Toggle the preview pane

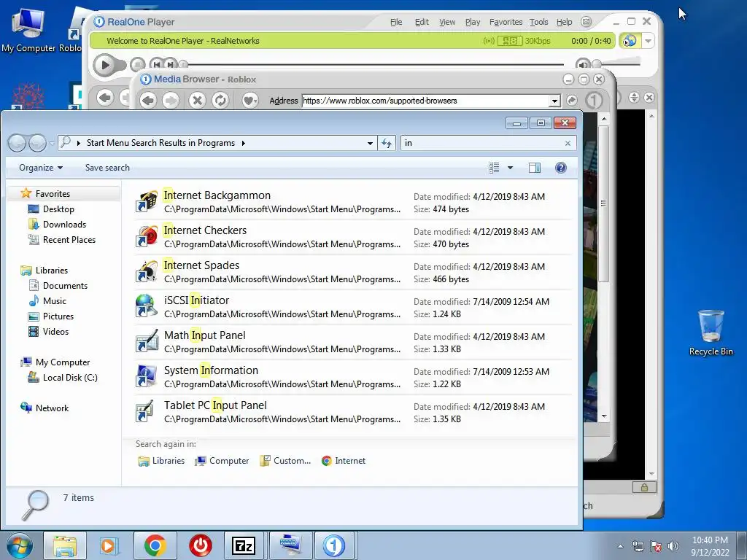535,168
